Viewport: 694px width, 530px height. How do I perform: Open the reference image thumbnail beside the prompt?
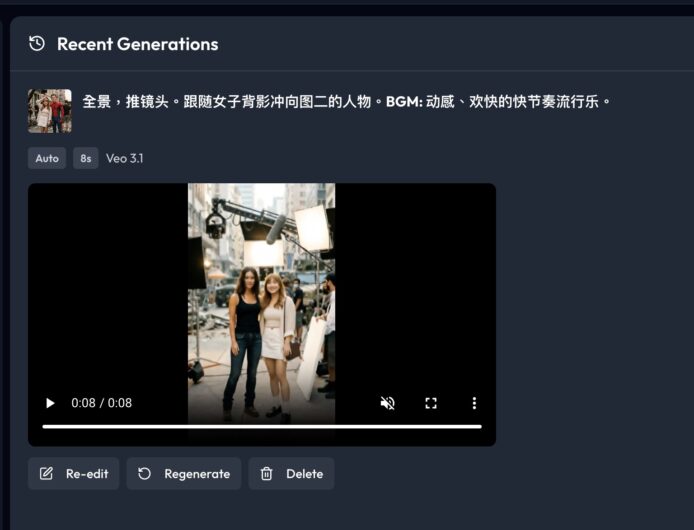point(49,111)
